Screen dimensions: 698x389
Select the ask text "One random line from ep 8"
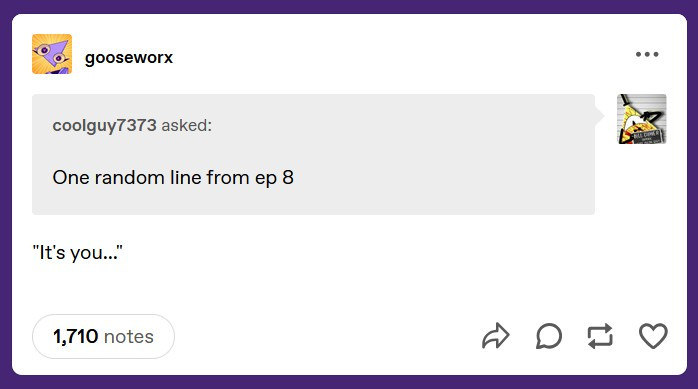tap(173, 178)
